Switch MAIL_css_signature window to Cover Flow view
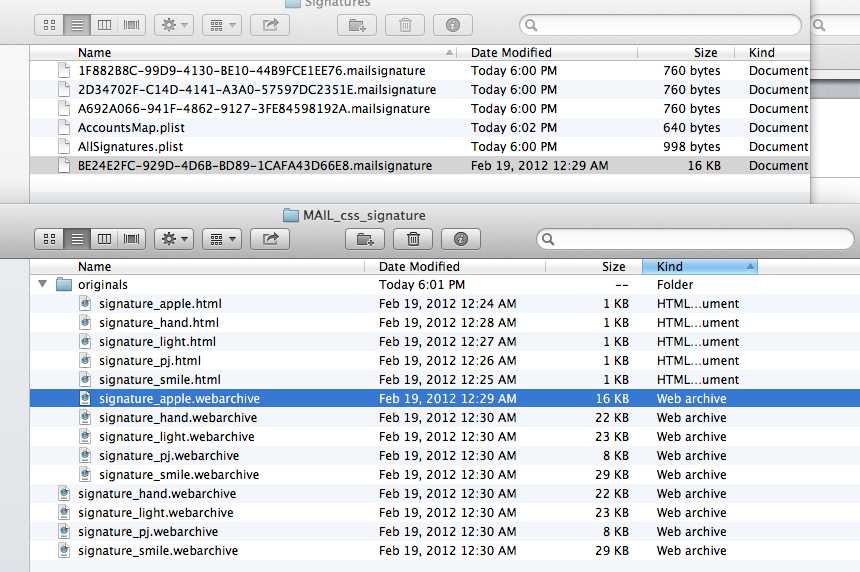 tap(132, 239)
